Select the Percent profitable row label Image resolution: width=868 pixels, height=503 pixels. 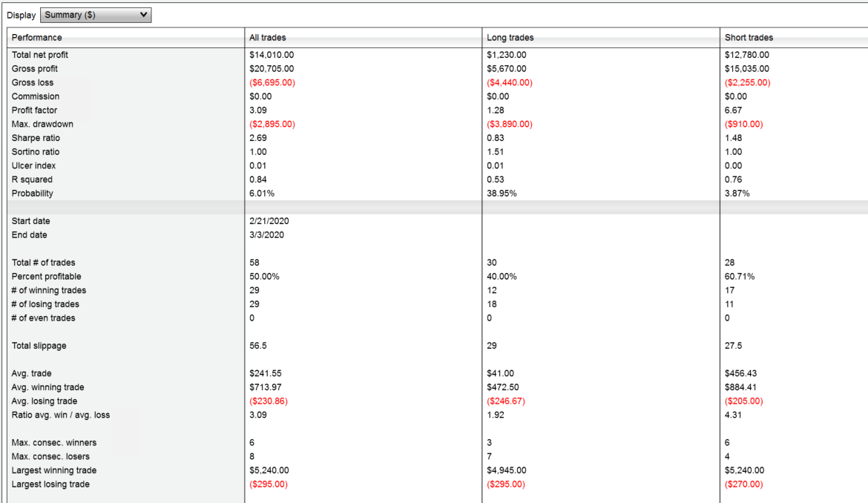46,276
